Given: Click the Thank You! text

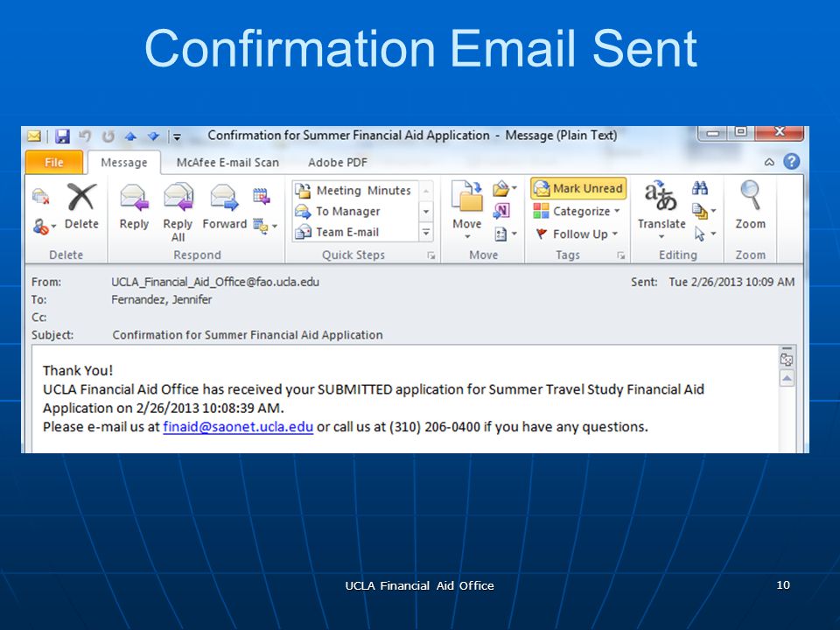Looking at the screenshot, I should tap(78, 371).
